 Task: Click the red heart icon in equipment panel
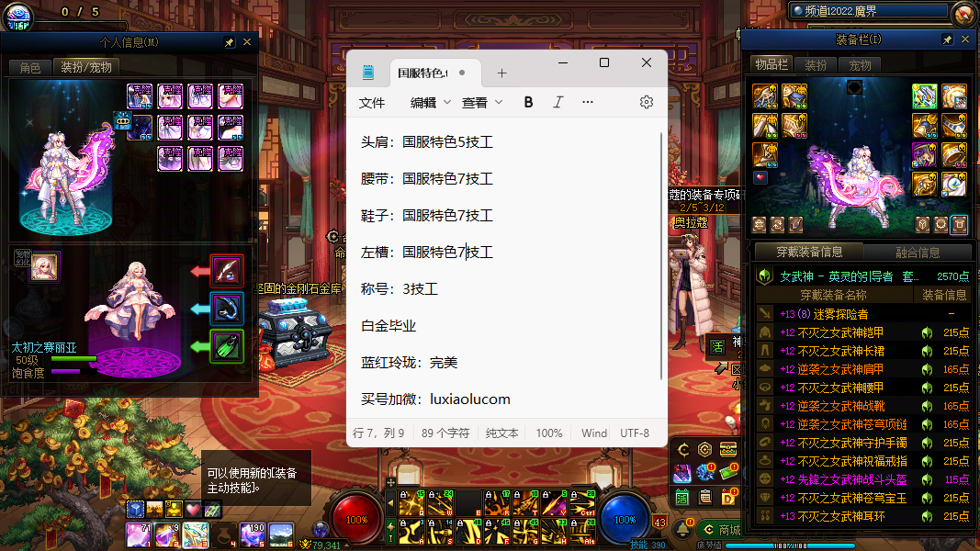click(760, 177)
